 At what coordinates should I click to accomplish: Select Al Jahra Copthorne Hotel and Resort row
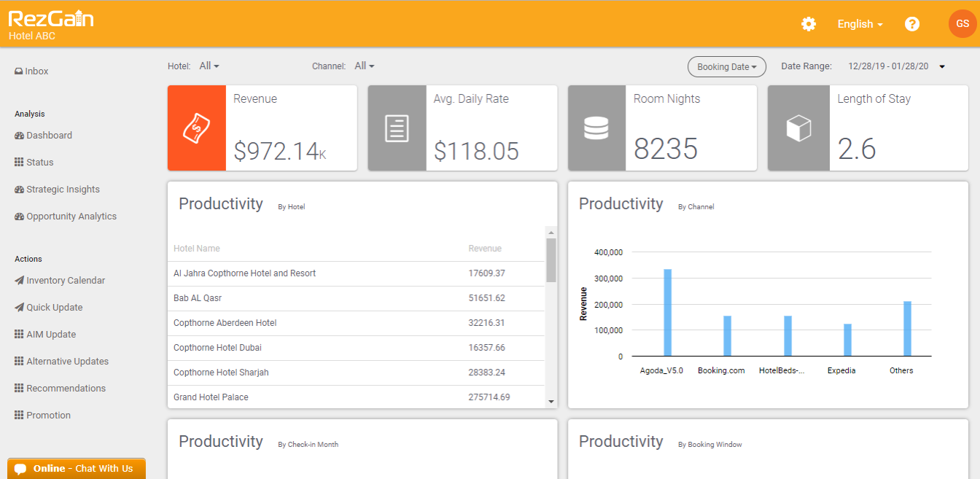click(x=357, y=273)
